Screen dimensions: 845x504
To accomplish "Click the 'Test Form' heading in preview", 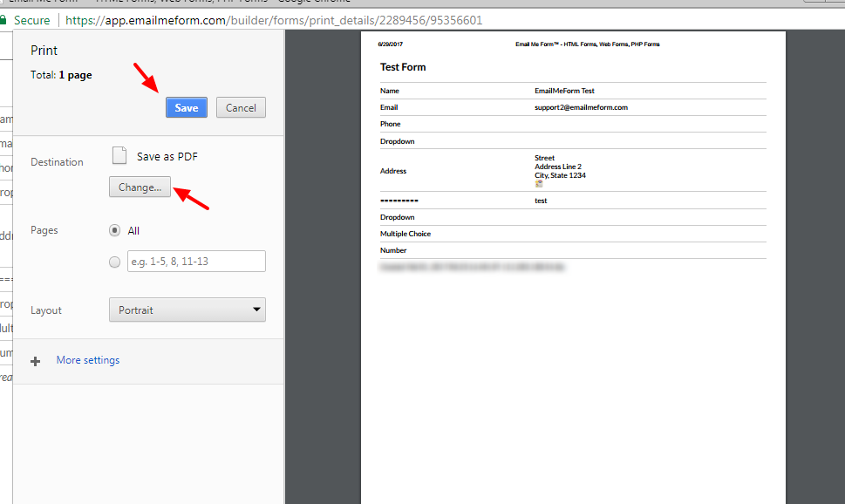I will click(403, 67).
